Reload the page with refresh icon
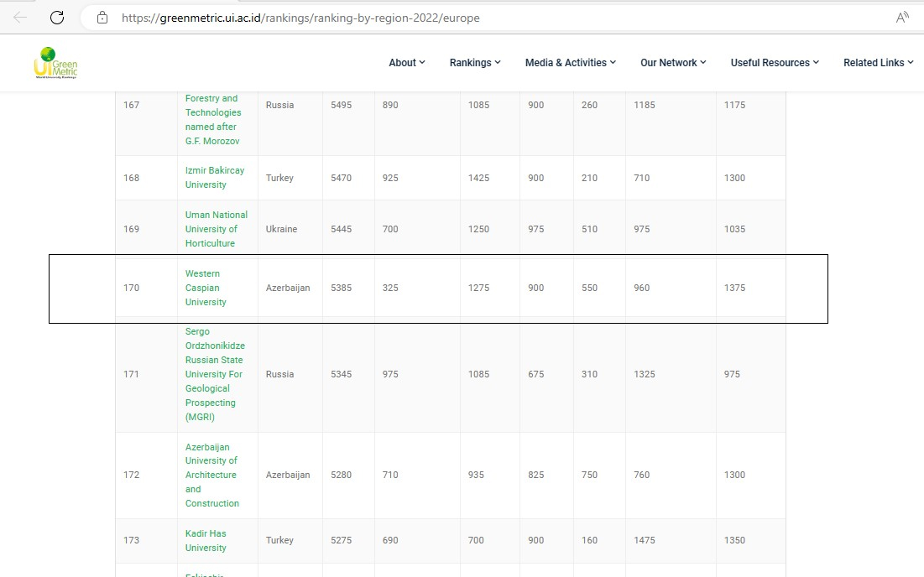Image resolution: width=924 pixels, height=577 pixels. tap(57, 18)
